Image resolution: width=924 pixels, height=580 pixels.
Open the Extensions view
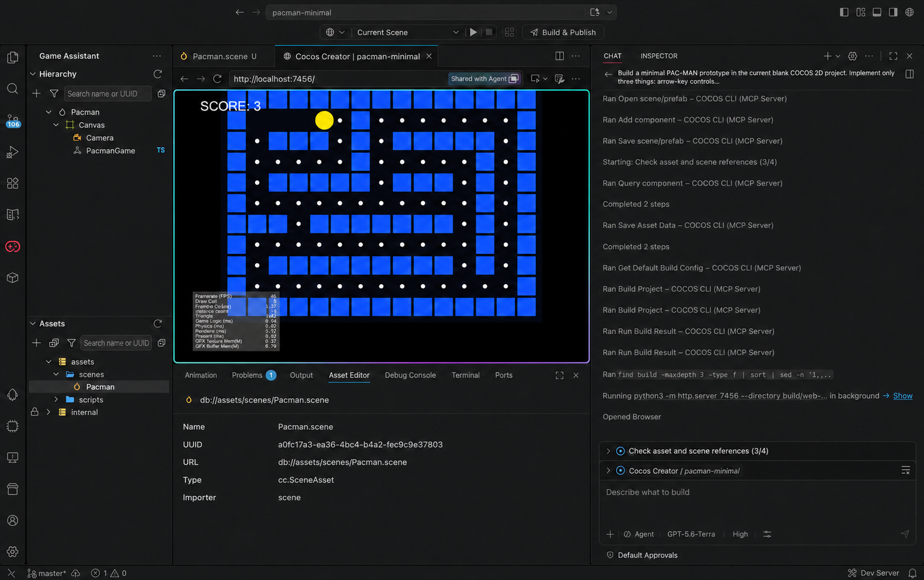pos(12,183)
